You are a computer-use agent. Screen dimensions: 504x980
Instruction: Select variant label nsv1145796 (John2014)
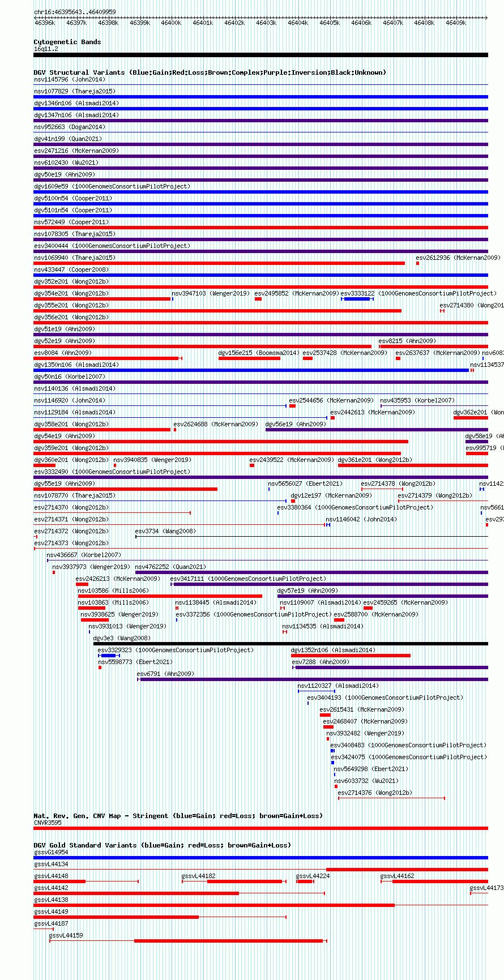[70, 79]
